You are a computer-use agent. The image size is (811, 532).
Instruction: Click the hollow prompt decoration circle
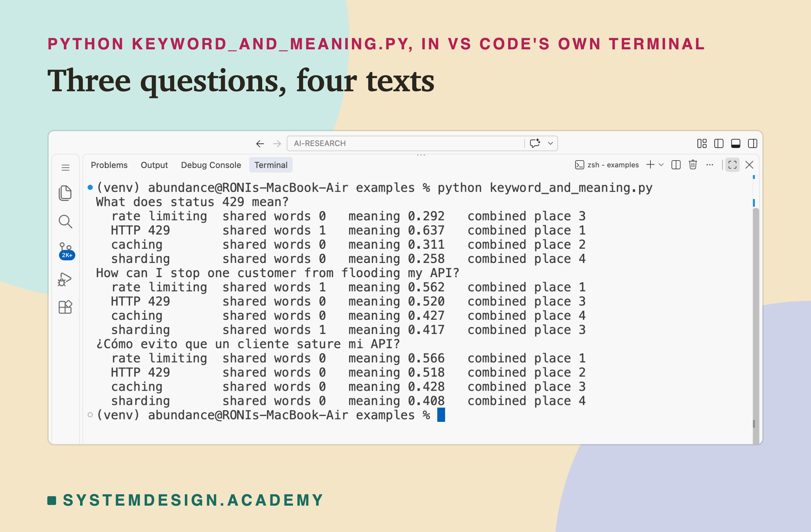coord(90,415)
